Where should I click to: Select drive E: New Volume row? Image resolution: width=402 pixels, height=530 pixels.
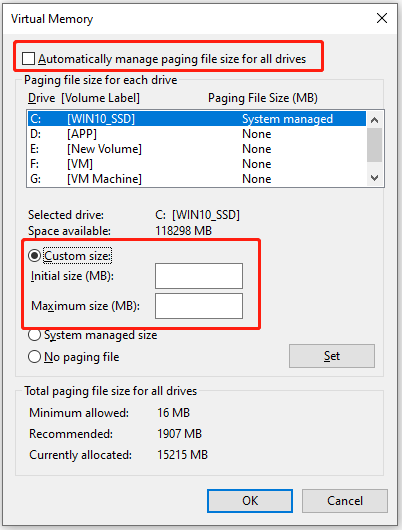pyautogui.click(x=197, y=149)
